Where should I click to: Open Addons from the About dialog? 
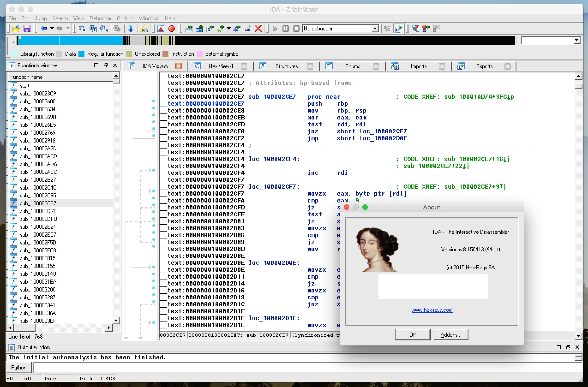451,334
